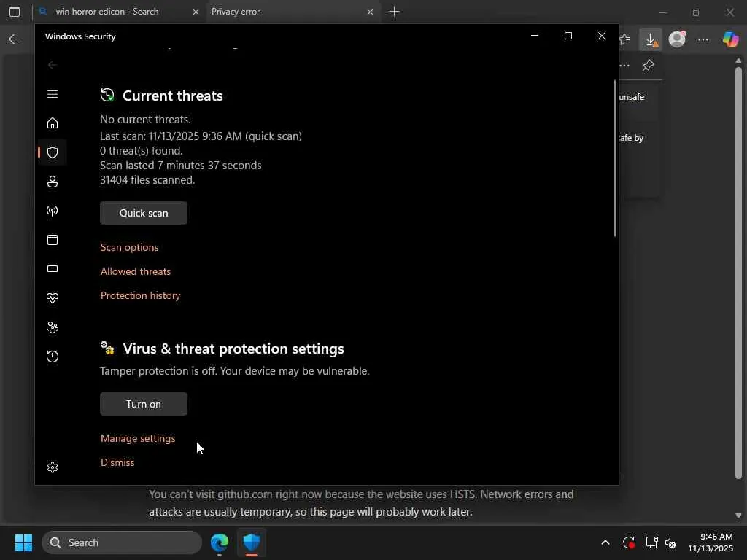Dismiss the tamper protection warning

(117, 463)
